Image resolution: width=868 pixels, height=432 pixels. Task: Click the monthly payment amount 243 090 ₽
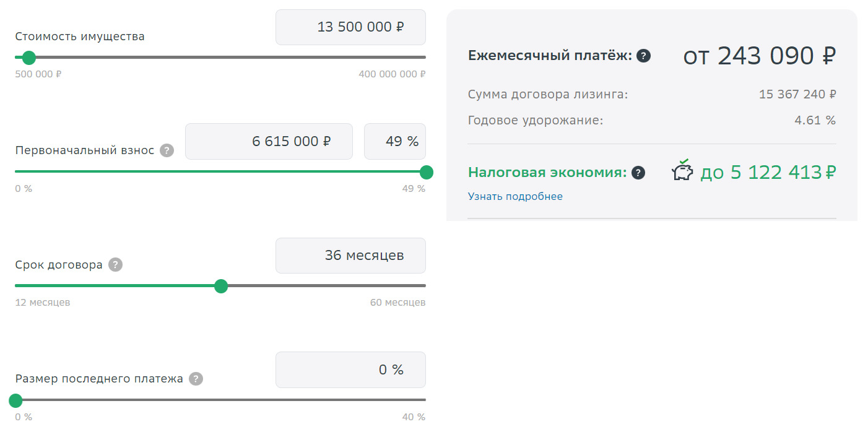tap(776, 56)
